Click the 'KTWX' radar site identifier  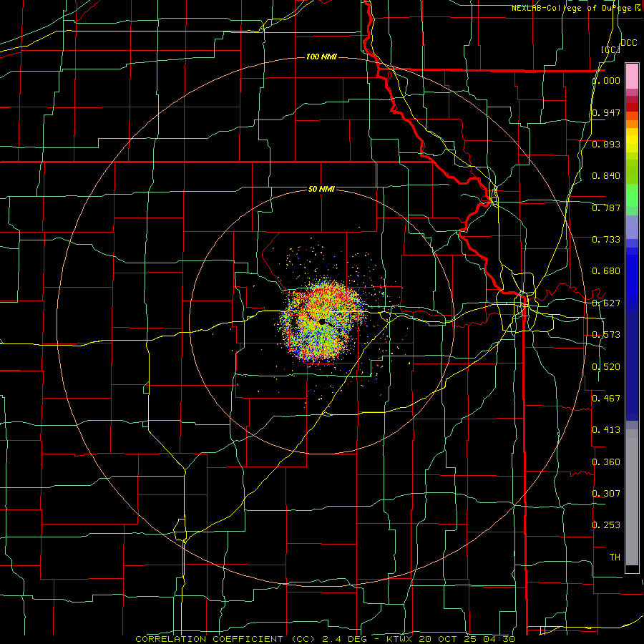click(x=401, y=639)
